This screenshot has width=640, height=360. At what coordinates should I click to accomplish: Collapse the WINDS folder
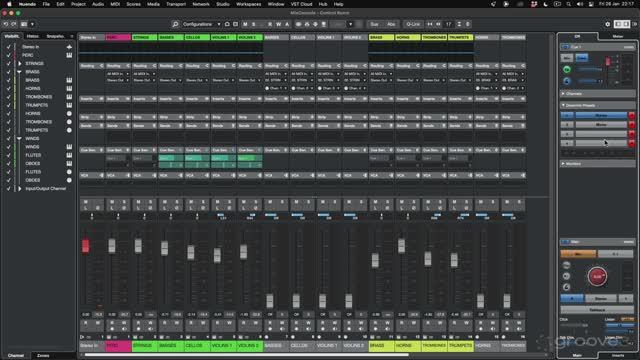click(19, 138)
